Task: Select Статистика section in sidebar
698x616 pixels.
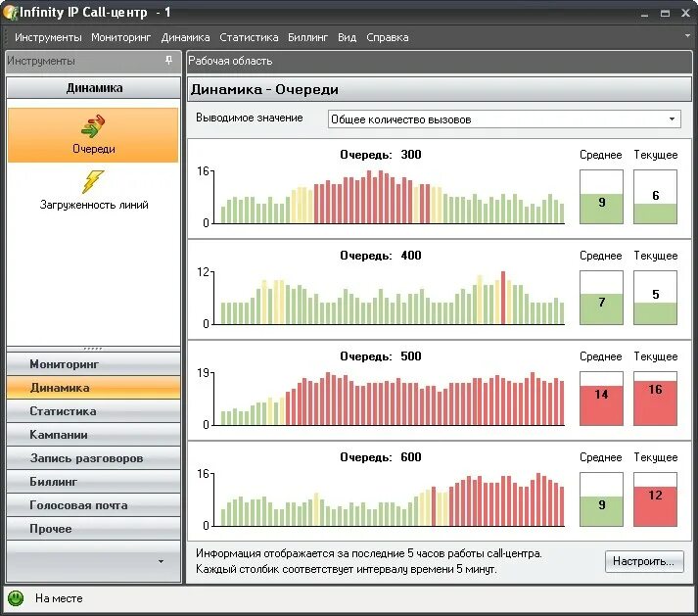Action: point(93,411)
